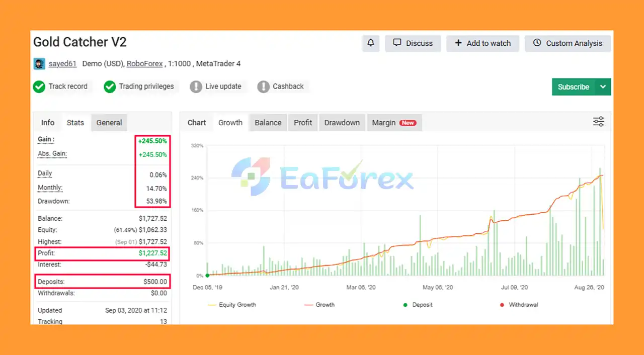
Task: Click the Withdrawals value $0.00
Action: click(159, 293)
